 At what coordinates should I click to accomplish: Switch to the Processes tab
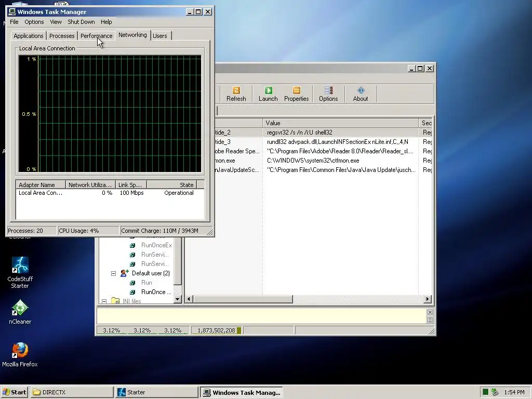click(62, 36)
